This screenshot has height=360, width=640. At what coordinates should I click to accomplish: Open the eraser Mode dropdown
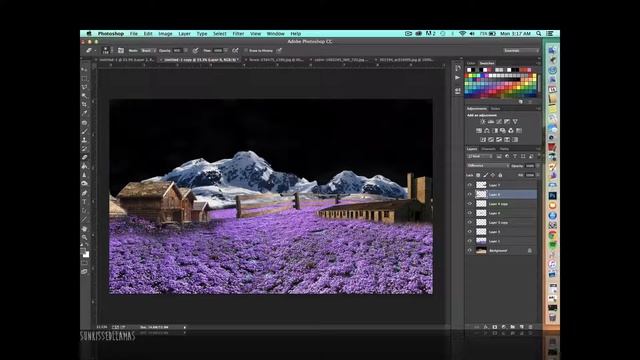point(148,51)
